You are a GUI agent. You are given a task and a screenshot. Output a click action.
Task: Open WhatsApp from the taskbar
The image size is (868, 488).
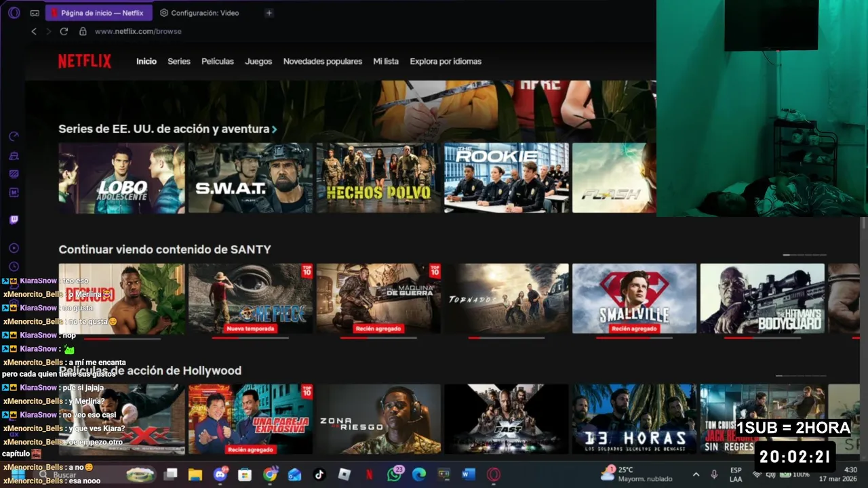(395, 474)
